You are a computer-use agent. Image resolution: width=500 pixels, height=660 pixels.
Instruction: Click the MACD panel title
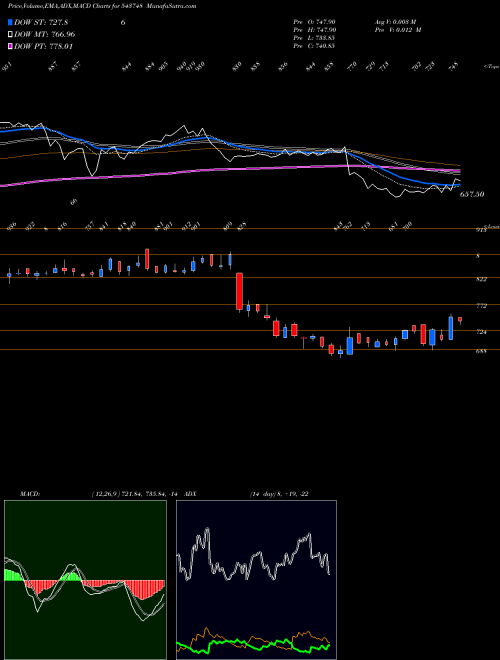tap(30, 494)
